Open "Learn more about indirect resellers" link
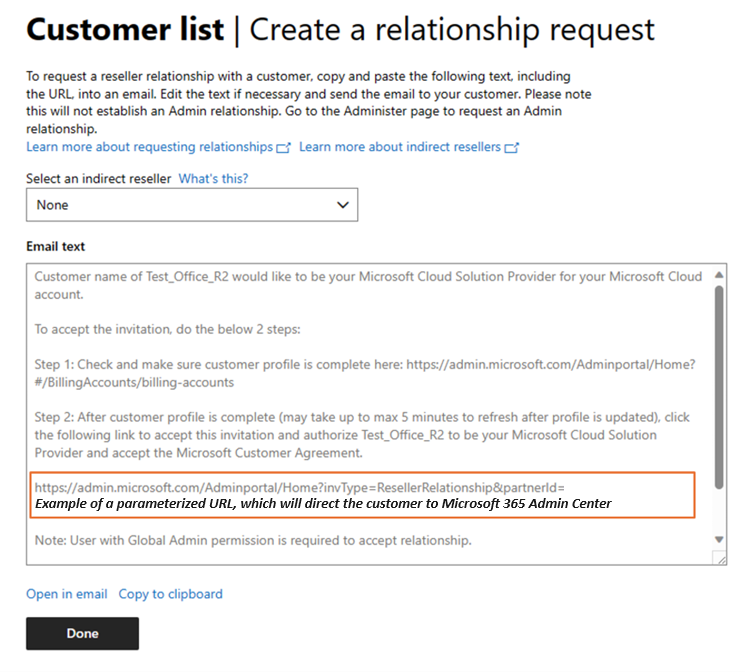The height and width of the screenshot is (672, 745). (x=399, y=147)
